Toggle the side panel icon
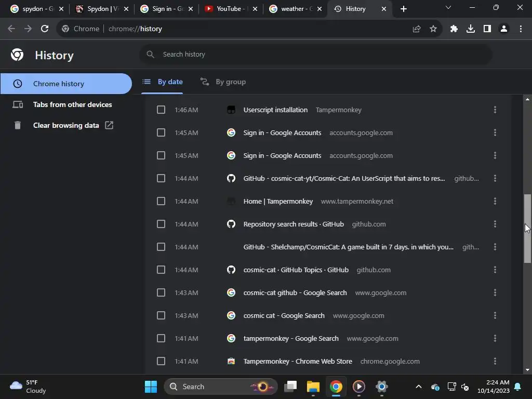 [x=487, y=29]
